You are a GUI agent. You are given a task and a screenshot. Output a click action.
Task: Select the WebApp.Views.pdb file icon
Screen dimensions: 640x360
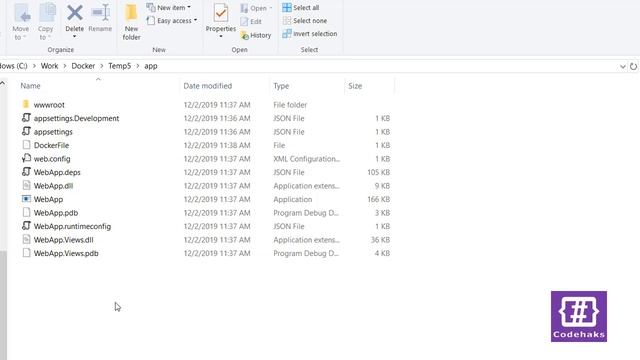point(26,253)
